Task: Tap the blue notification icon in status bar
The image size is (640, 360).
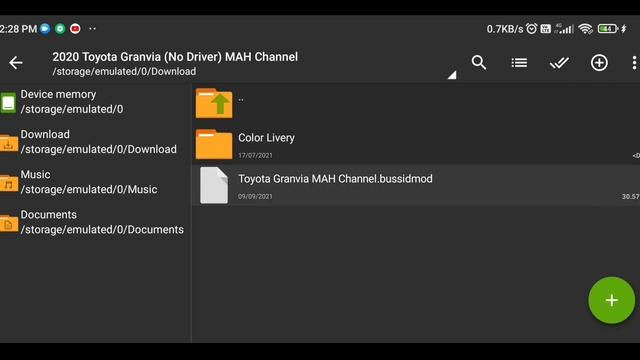Action: 45,29
